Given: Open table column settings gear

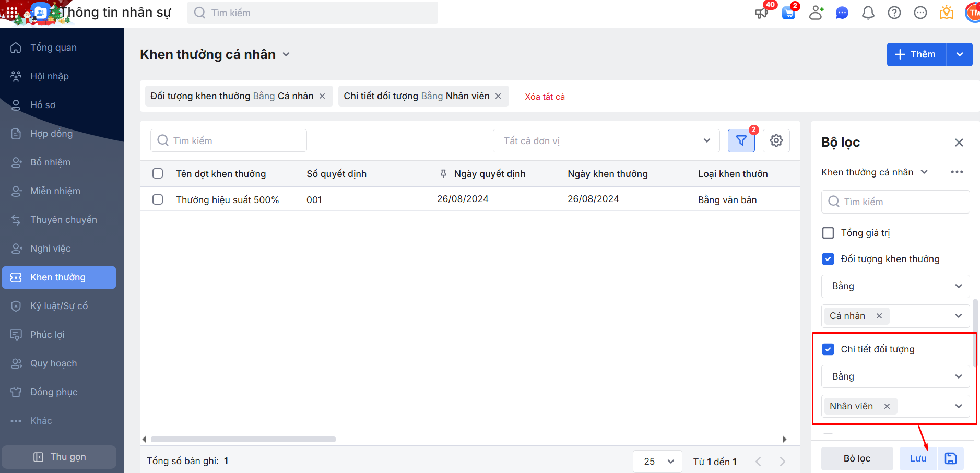Looking at the screenshot, I should click(776, 140).
